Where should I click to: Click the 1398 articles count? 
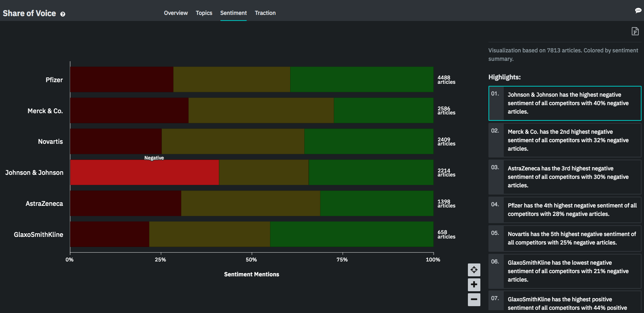pos(447,203)
